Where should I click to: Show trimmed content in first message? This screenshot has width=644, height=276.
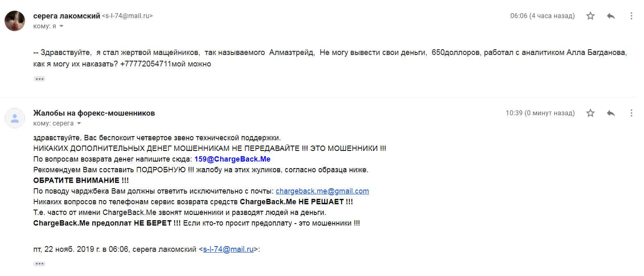click(x=39, y=79)
